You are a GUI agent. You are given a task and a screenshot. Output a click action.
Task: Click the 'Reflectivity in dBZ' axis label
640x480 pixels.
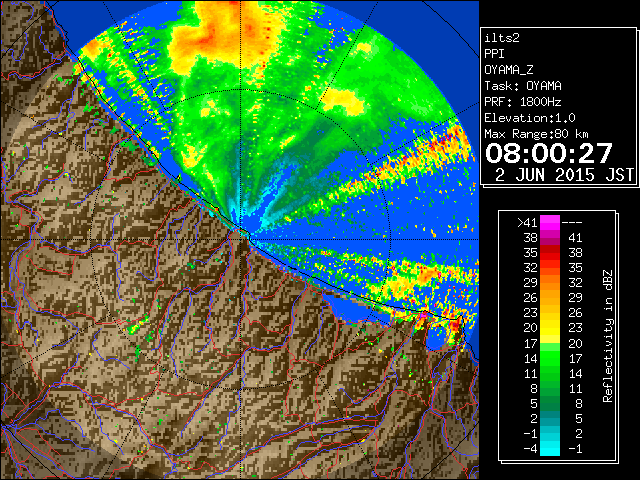coord(608,336)
